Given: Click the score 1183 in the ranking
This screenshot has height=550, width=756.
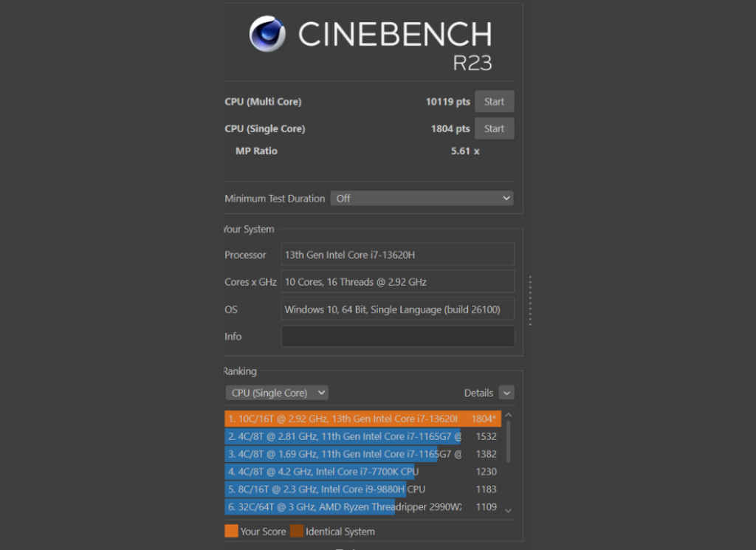Looking at the screenshot, I should pos(486,489).
